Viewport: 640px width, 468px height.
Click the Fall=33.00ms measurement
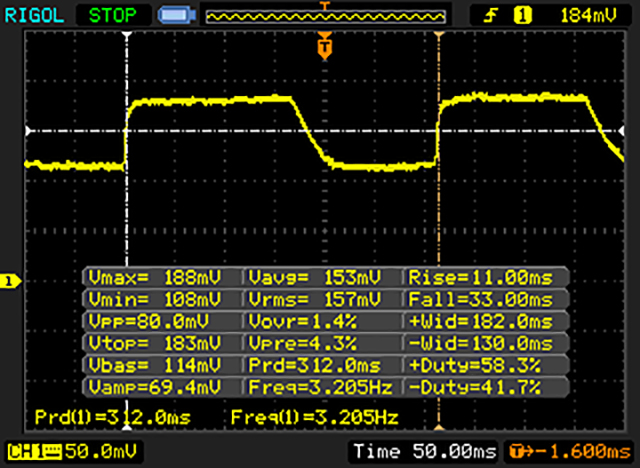[x=480, y=300]
